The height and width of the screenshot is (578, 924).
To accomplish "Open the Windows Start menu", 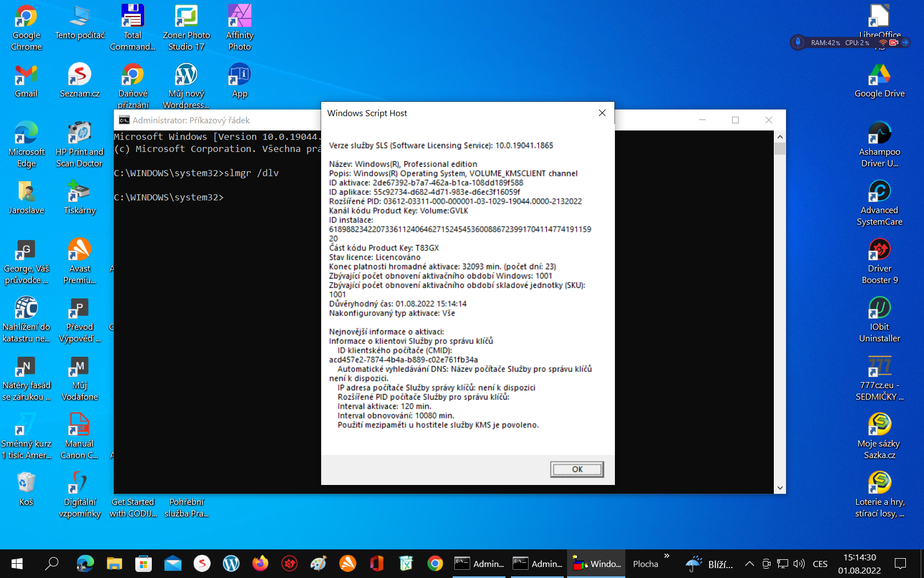I will tap(17, 564).
